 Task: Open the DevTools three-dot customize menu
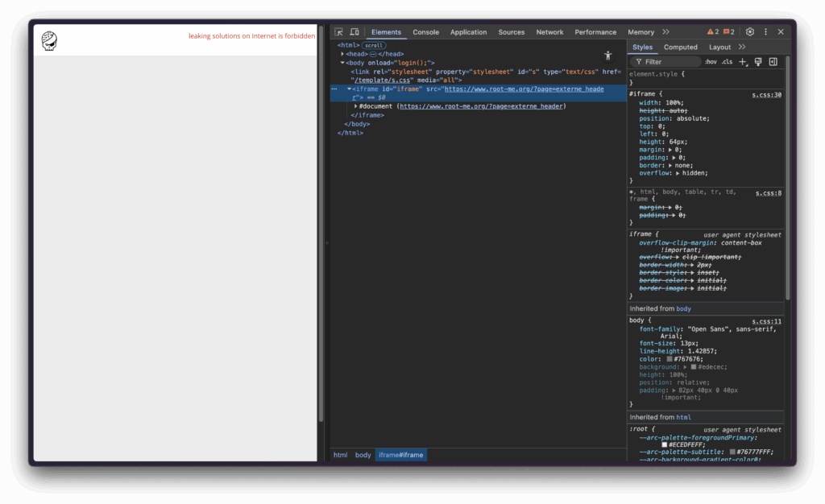coord(765,32)
